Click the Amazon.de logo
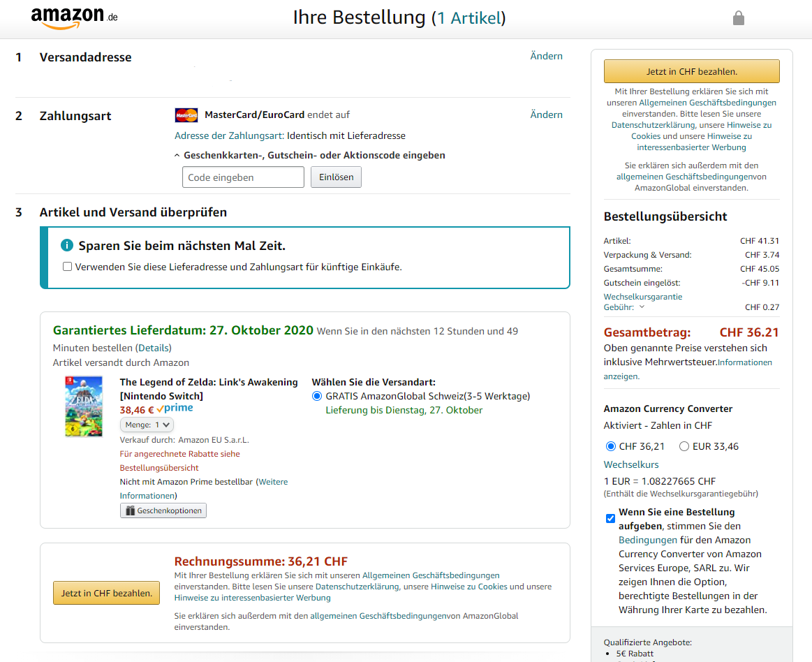 click(x=74, y=18)
